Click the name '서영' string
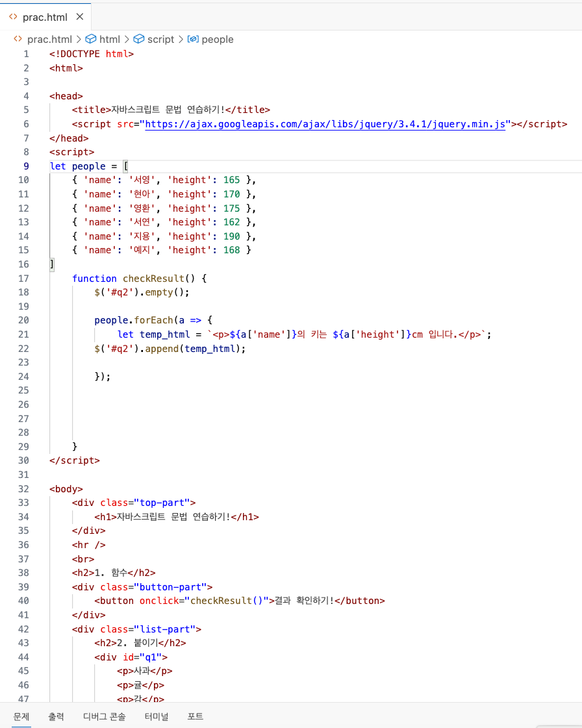 (x=142, y=180)
